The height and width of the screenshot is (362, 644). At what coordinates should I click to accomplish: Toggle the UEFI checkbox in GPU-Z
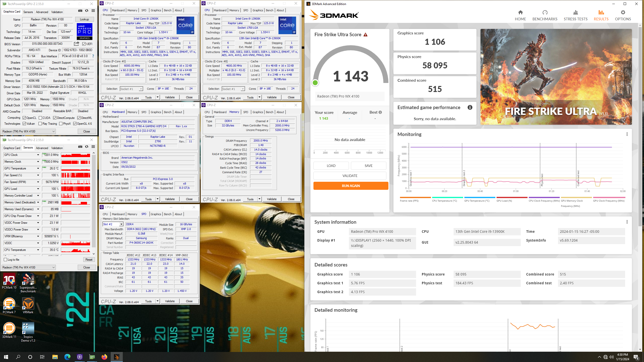(x=84, y=44)
